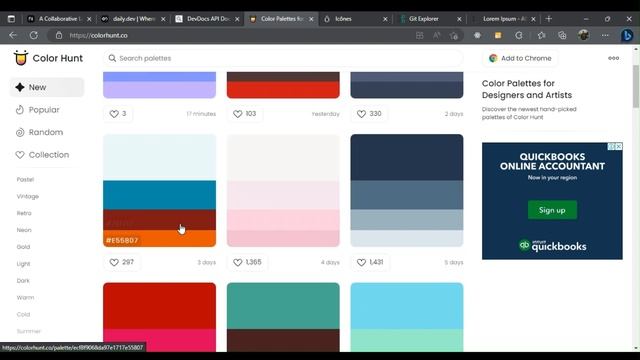Open the Random palettes section
This screenshot has height=360, width=640.
[39, 132]
